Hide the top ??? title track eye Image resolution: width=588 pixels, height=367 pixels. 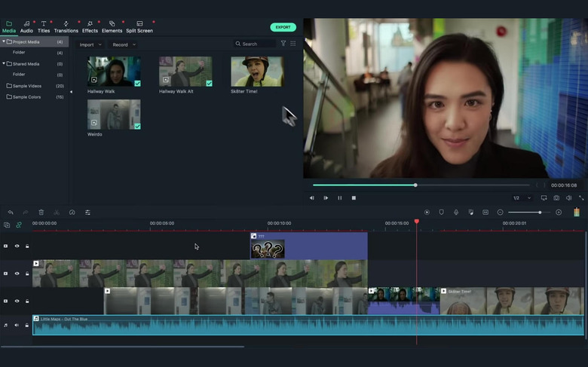[x=17, y=246]
